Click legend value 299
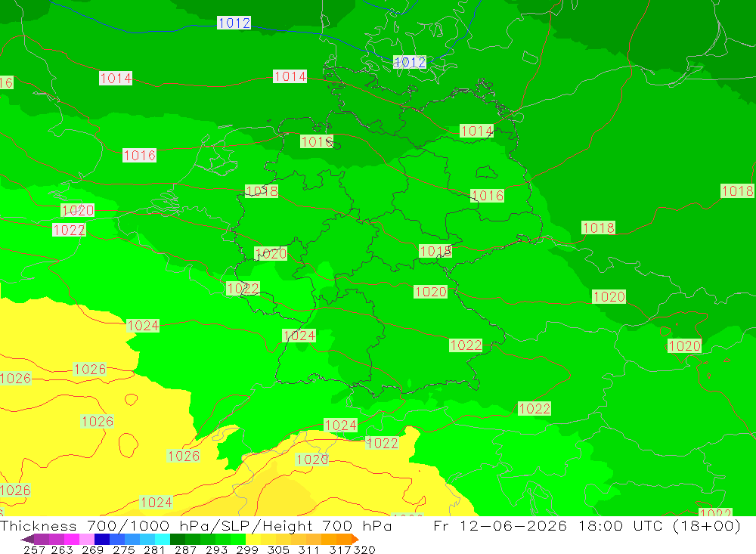Screen dimensions: 756x554 point(247,549)
